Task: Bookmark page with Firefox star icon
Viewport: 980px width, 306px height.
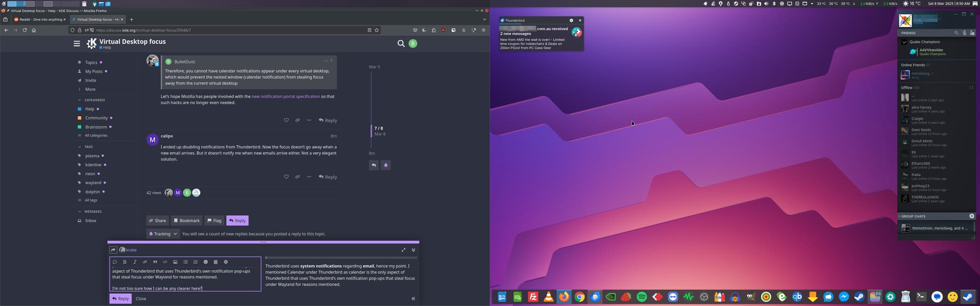Action: [x=377, y=30]
